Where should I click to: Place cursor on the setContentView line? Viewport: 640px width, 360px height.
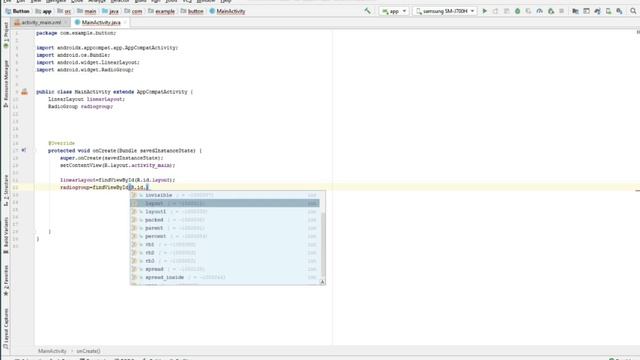118,165
